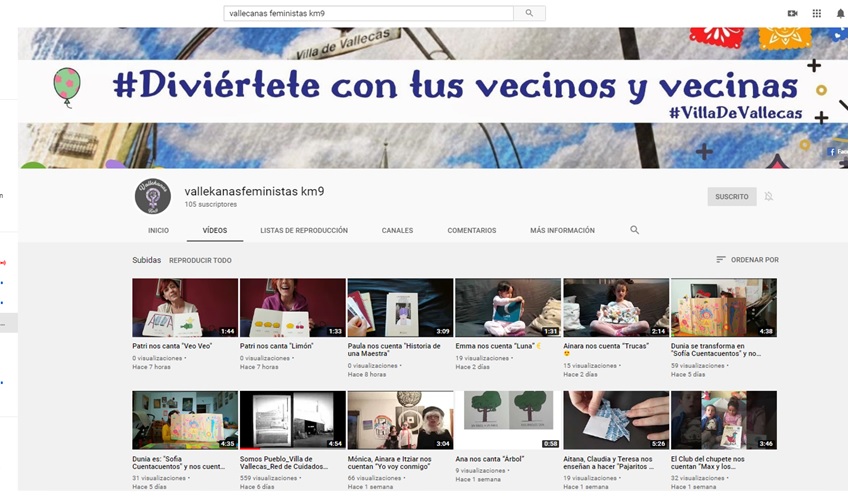Click the vallekanasfeministas km9 channel name
The height and width of the screenshot is (500, 861).
[254, 192]
